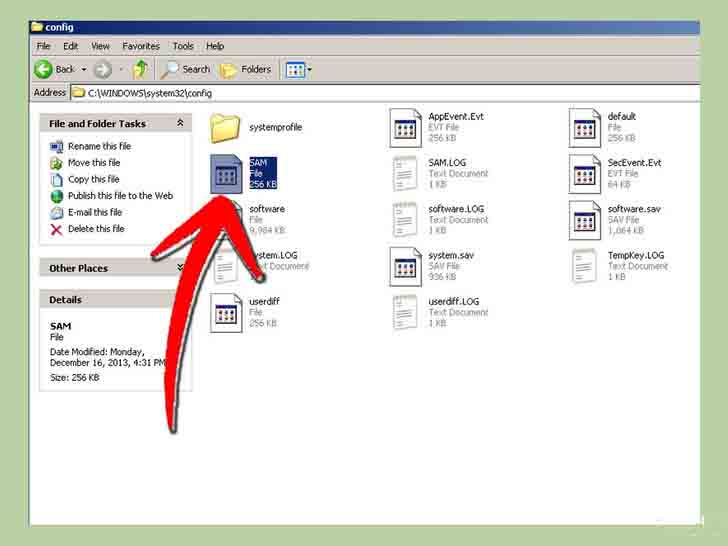Click the Back arrow button
This screenshot has height=546, width=728.
44,70
